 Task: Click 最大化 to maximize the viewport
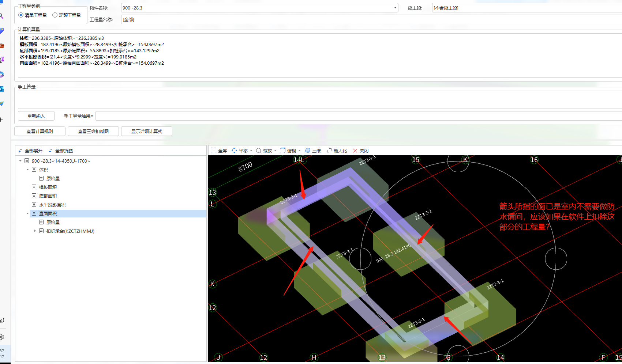tap(337, 151)
